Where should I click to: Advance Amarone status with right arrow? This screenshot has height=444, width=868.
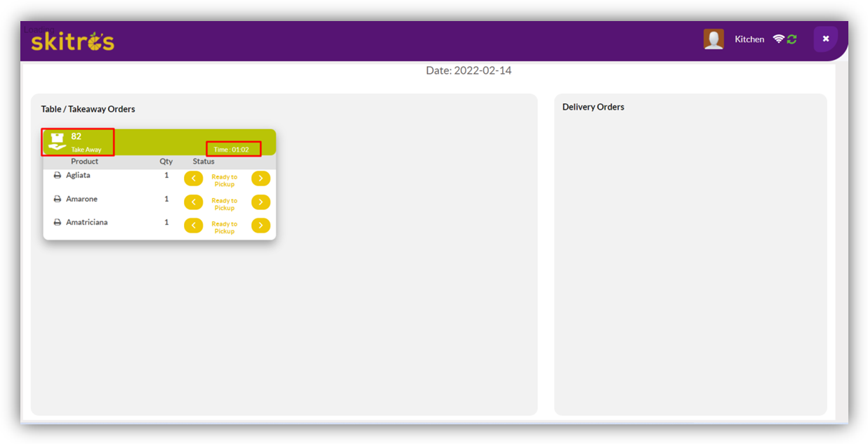click(261, 202)
